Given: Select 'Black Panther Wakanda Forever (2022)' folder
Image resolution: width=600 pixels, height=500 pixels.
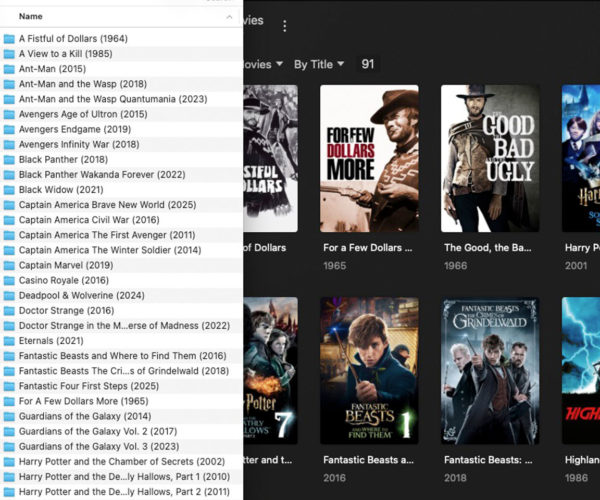Looking at the screenshot, I should (121, 174).
